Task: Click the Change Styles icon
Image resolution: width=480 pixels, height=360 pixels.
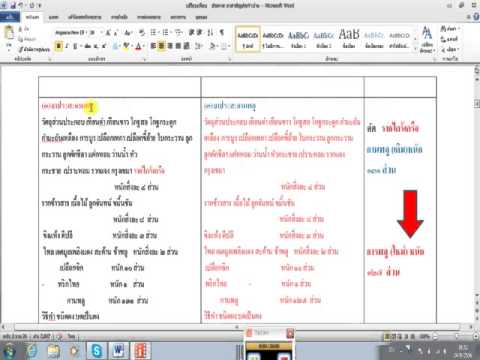Action: [427, 39]
